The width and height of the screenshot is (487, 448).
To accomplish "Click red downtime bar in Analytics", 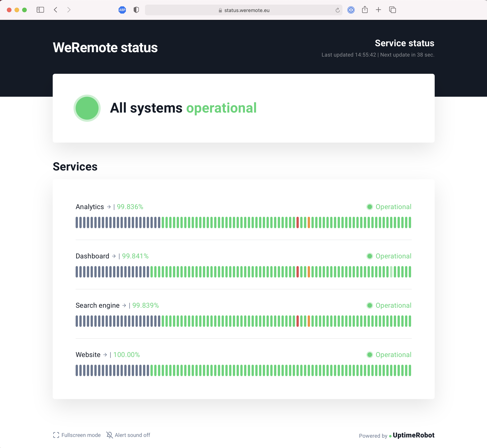I will [298, 222].
